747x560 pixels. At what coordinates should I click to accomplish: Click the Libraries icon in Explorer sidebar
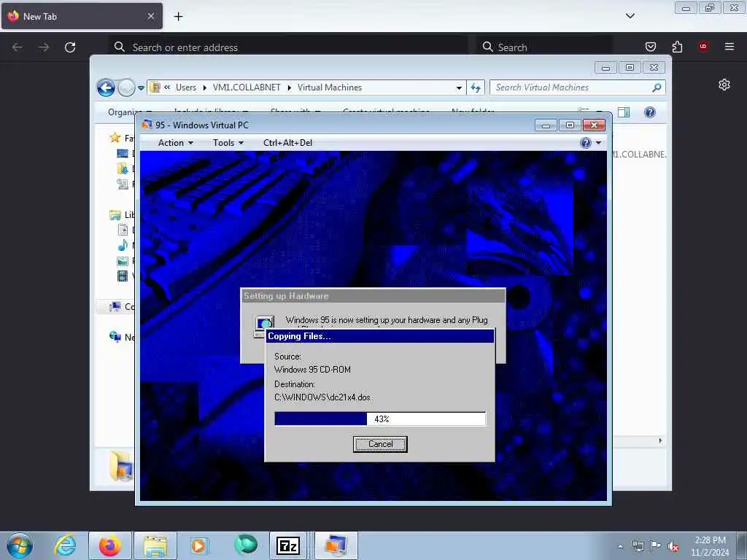tap(115, 215)
